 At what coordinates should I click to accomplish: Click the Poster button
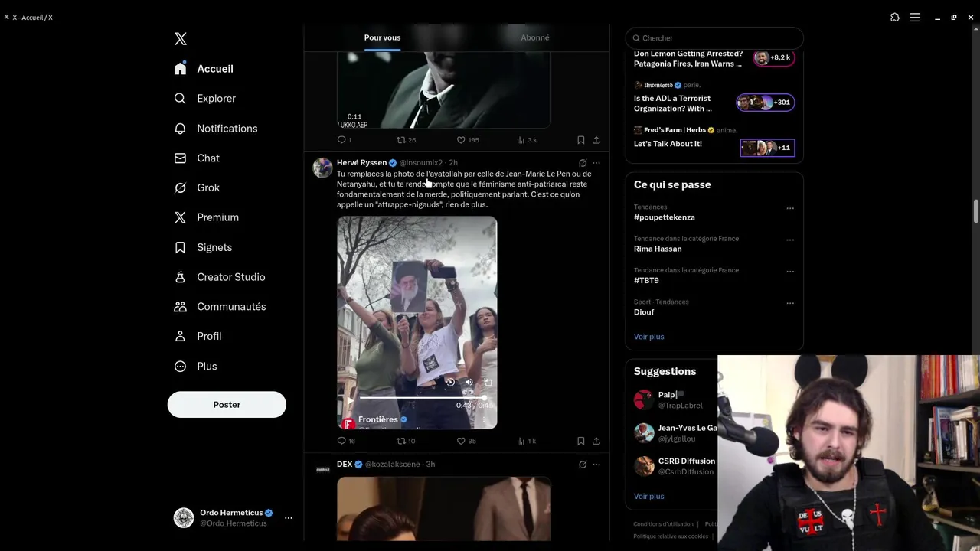(227, 405)
